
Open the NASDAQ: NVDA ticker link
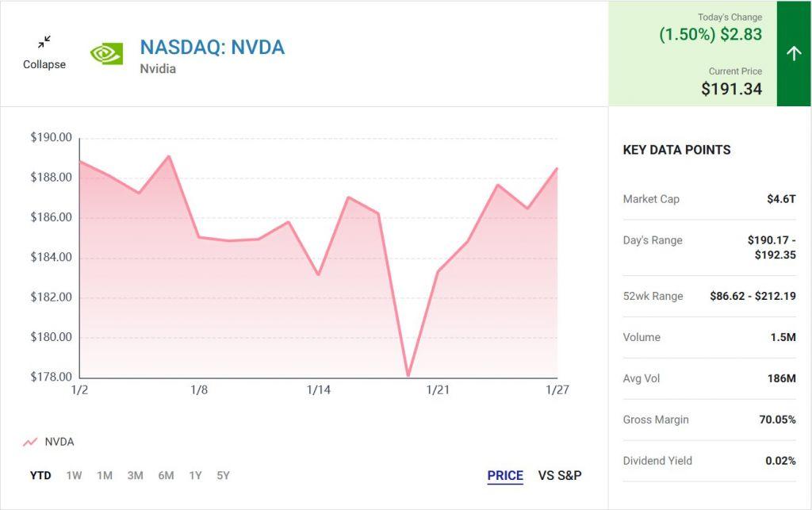click(x=212, y=48)
